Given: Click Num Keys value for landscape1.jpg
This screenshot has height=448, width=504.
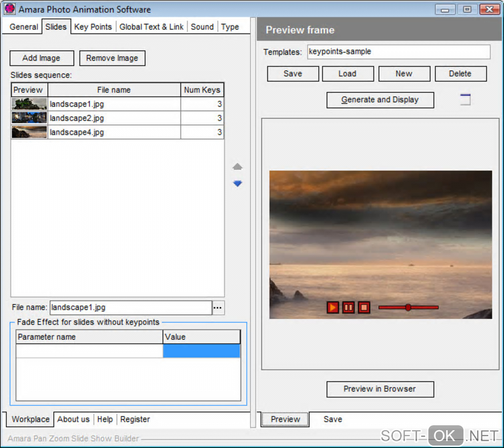Looking at the screenshot, I should (x=202, y=104).
